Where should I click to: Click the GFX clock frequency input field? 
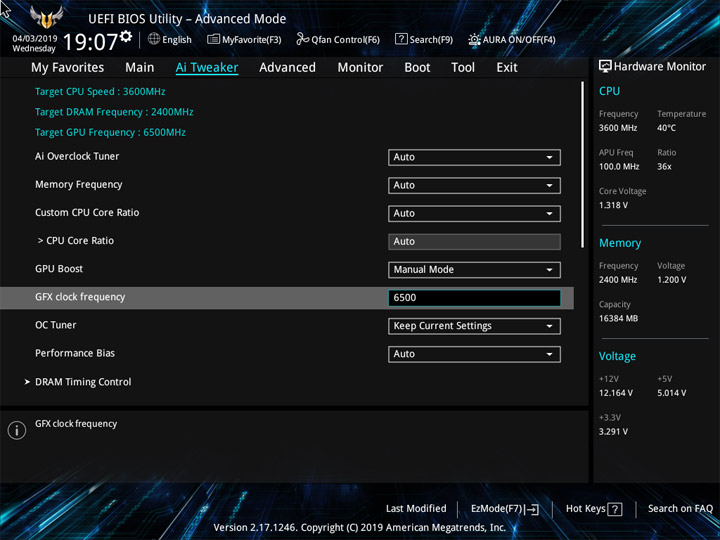pos(474,298)
